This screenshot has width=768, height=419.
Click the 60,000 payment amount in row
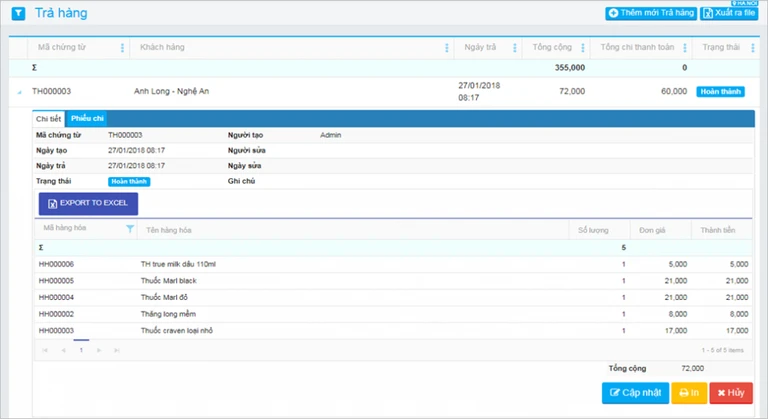pyautogui.click(x=674, y=91)
